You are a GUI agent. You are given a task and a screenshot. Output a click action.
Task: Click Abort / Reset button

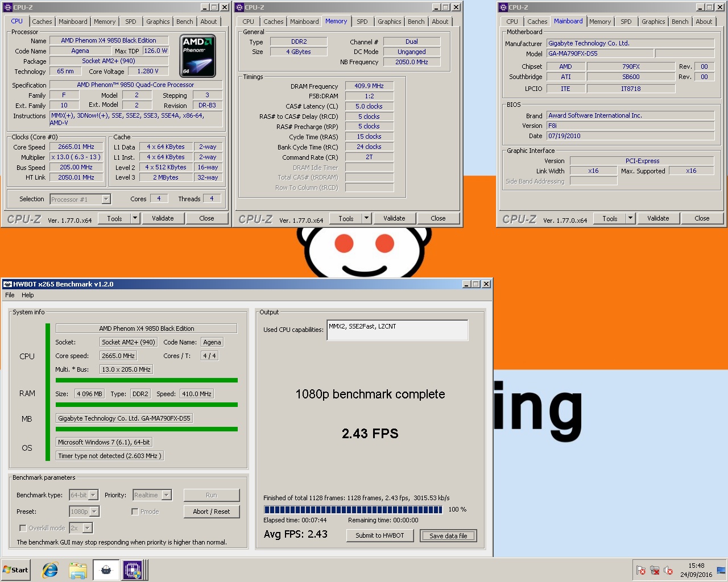click(212, 512)
